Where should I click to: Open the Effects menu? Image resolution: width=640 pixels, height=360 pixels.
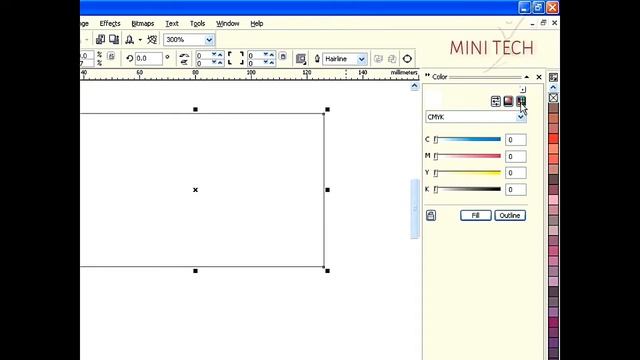(110, 24)
